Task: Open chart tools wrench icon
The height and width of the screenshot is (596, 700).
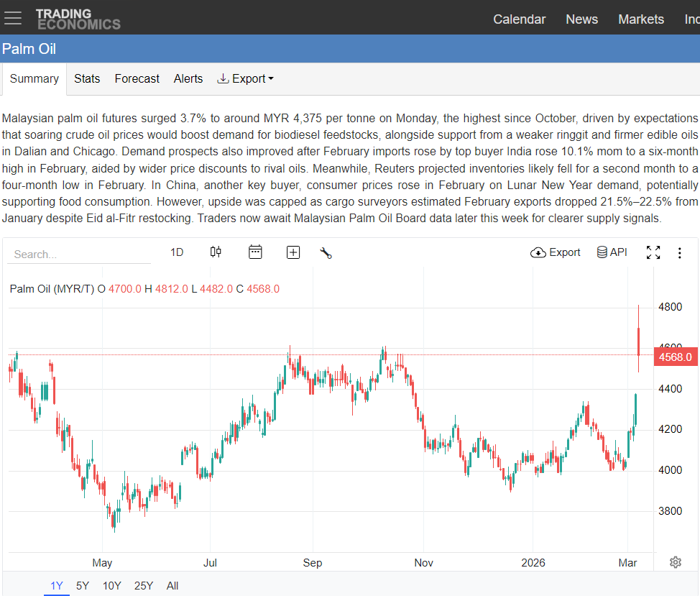Action: click(326, 252)
